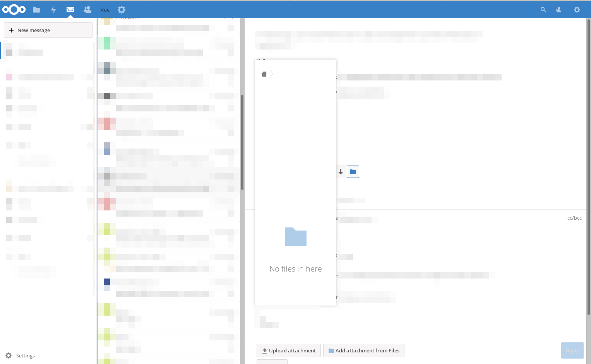Image resolution: width=591 pixels, height=364 pixels.
Task: Click Add attachment from Files
Action: click(363, 350)
